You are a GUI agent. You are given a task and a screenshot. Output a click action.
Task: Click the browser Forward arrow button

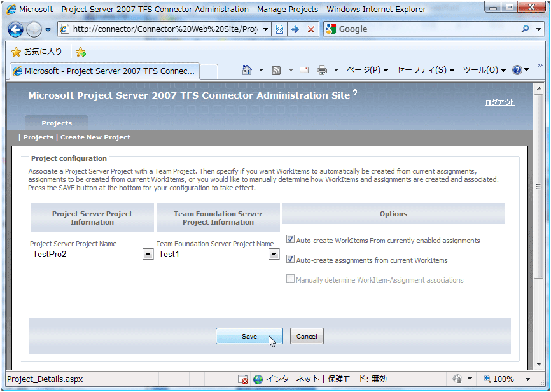pyautogui.click(x=34, y=29)
